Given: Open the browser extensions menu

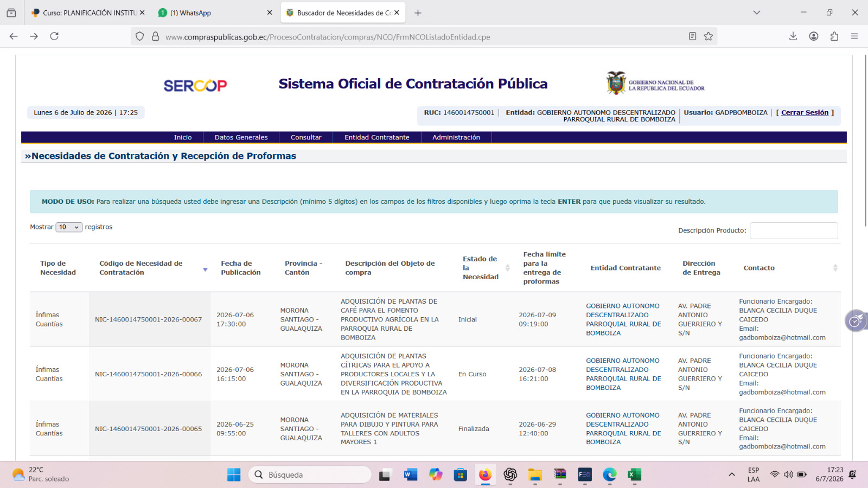Looking at the screenshot, I should point(834,36).
